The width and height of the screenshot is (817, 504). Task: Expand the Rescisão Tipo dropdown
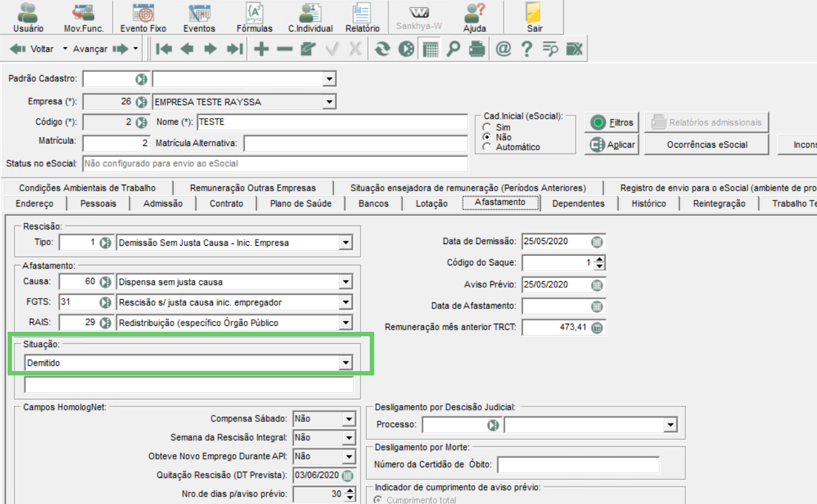tap(346, 242)
